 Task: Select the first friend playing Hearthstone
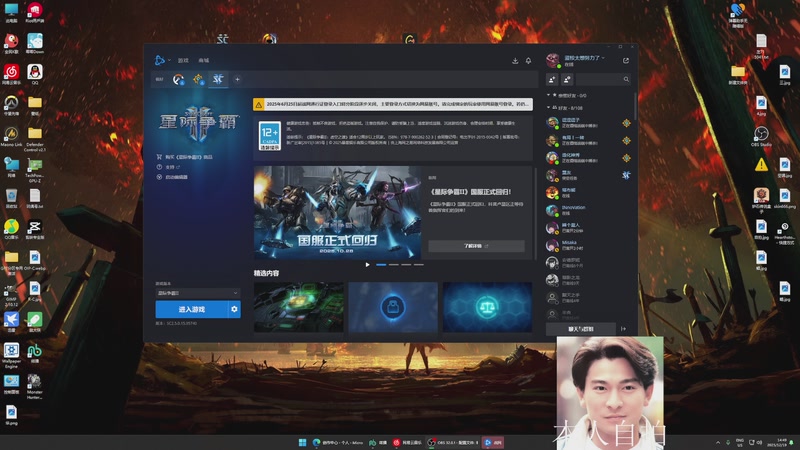pyautogui.click(x=589, y=123)
